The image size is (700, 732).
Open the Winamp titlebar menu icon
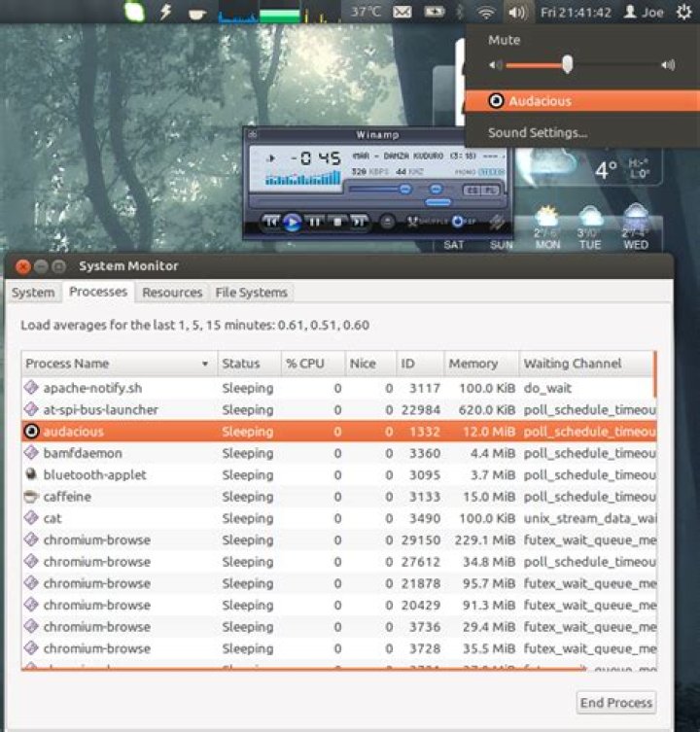(x=253, y=134)
